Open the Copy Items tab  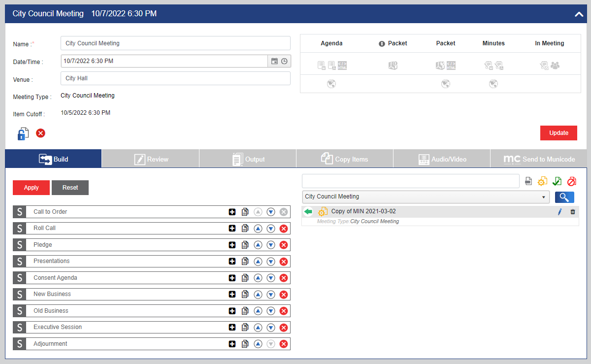coord(345,159)
